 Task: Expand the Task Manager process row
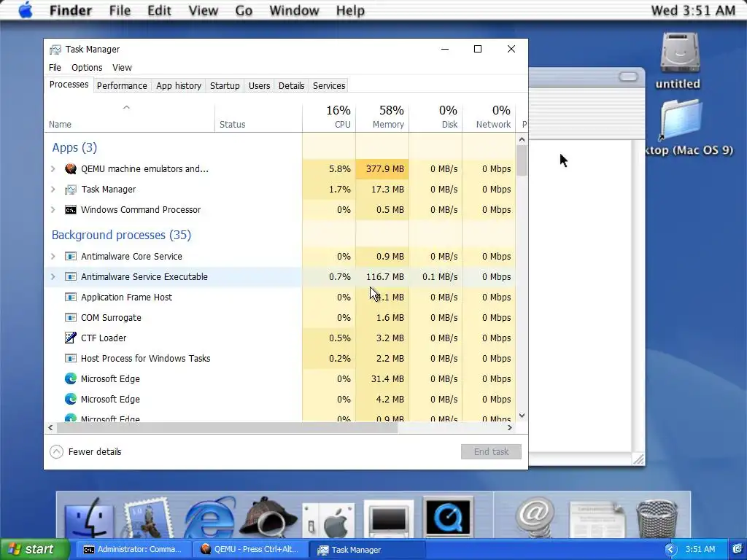(x=53, y=190)
